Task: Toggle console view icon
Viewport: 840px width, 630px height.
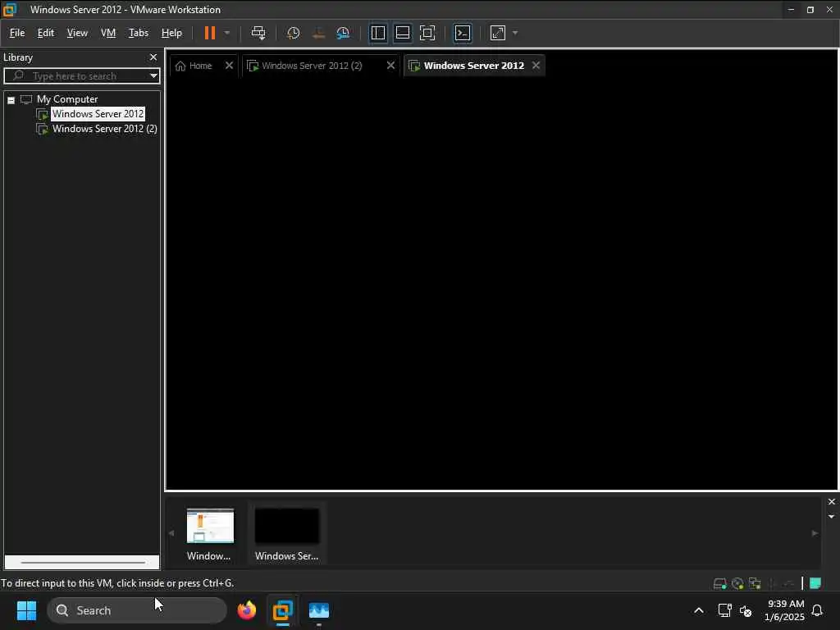Action: 463,33
